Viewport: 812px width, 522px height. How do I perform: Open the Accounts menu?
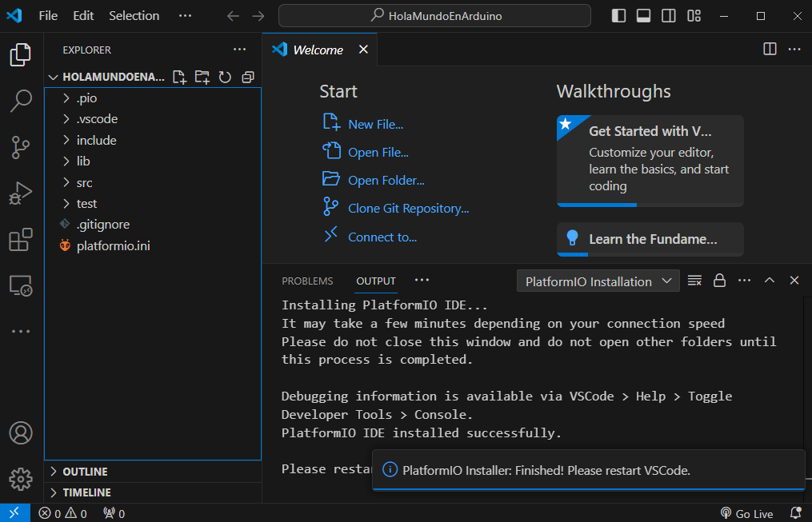(x=21, y=433)
